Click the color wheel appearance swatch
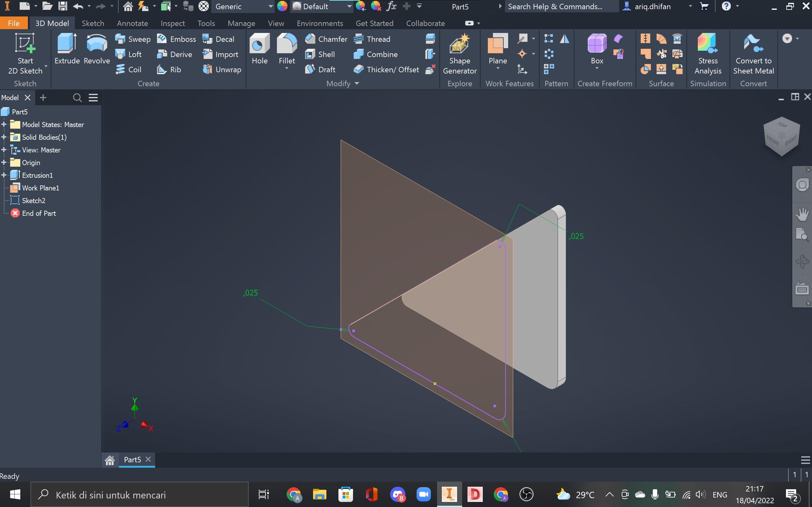The image size is (812, 507). pyautogui.click(x=282, y=6)
